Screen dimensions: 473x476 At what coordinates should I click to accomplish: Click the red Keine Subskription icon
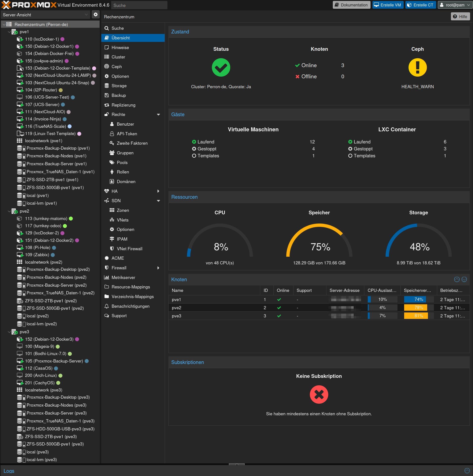(319, 394)
